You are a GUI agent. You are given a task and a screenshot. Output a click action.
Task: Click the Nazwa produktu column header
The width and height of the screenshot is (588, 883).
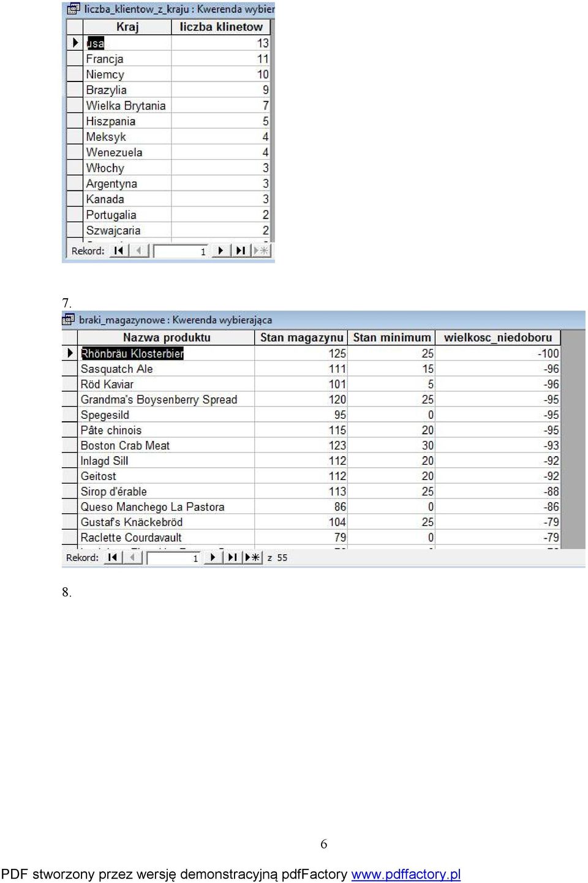click(166, 337)
